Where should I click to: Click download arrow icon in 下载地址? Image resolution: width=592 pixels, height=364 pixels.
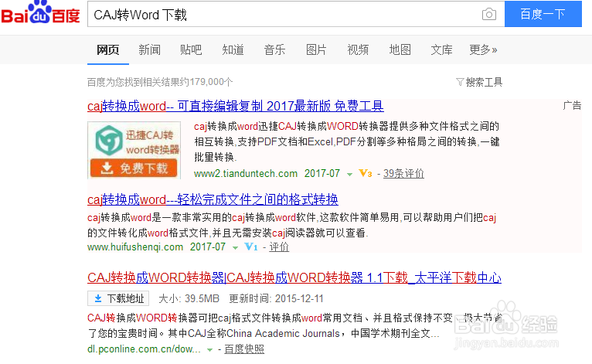(x=98, y=298)
